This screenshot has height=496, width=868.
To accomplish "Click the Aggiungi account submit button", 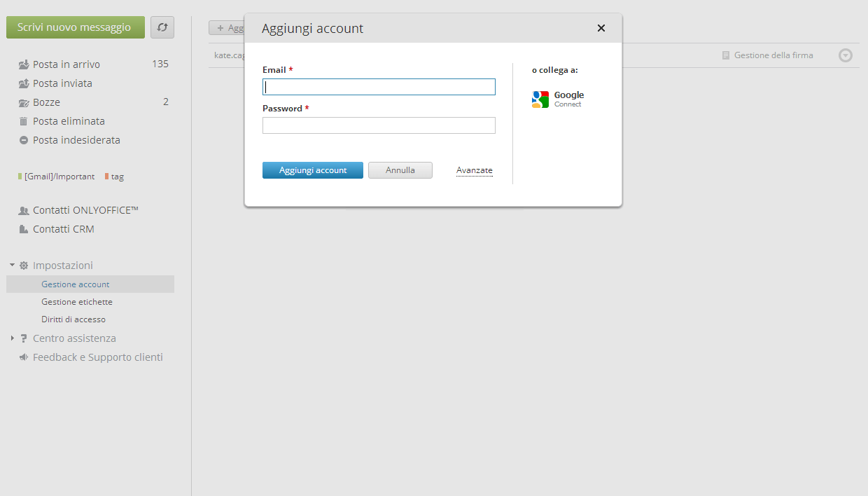I will pos(313,170).
